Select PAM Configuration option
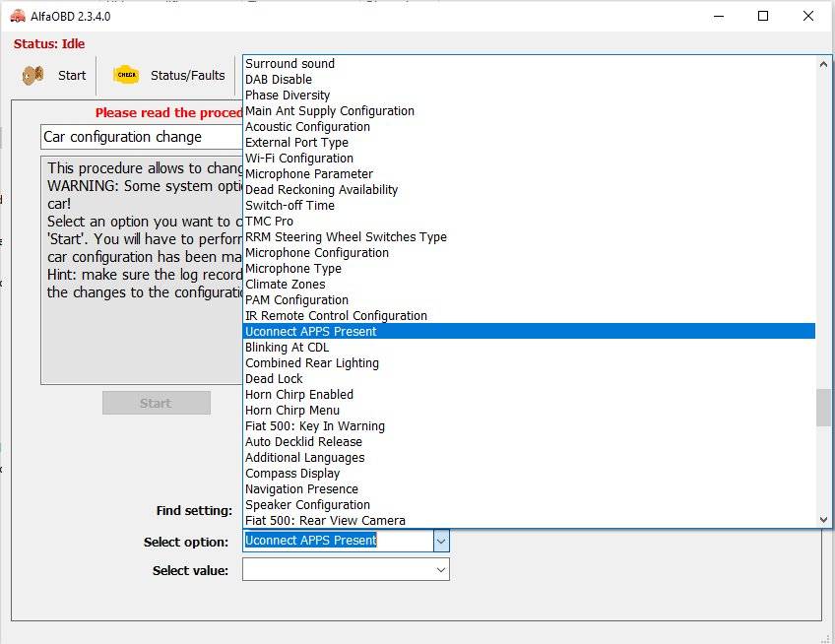The width and height of the screenshot is (835, 644). tap(529, 300)
